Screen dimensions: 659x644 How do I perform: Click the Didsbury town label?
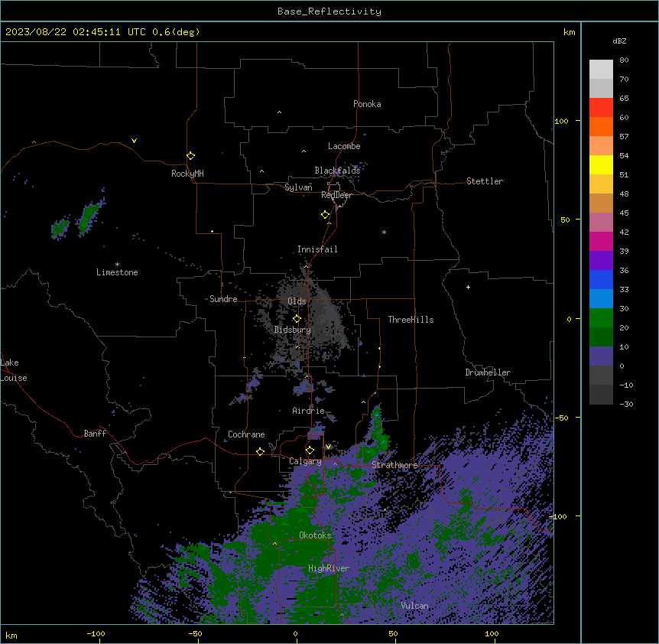293,330
